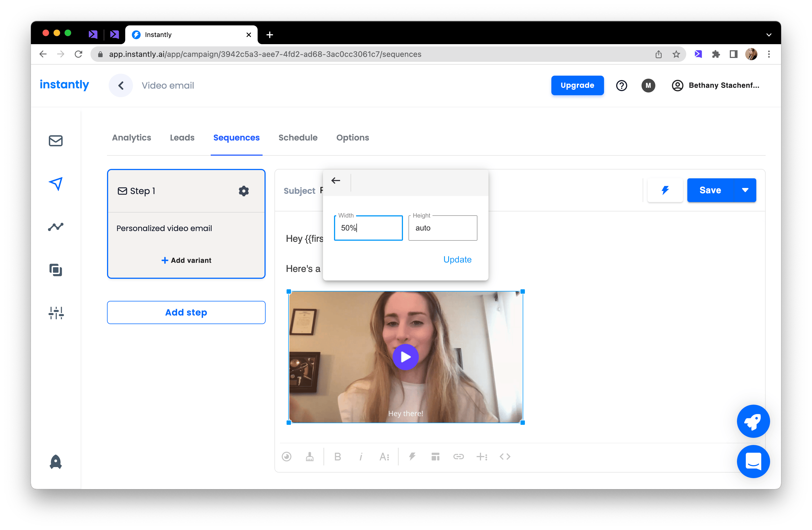The image size is (812, 530).
Task: Click the Add step button
Action: (186, 312)
